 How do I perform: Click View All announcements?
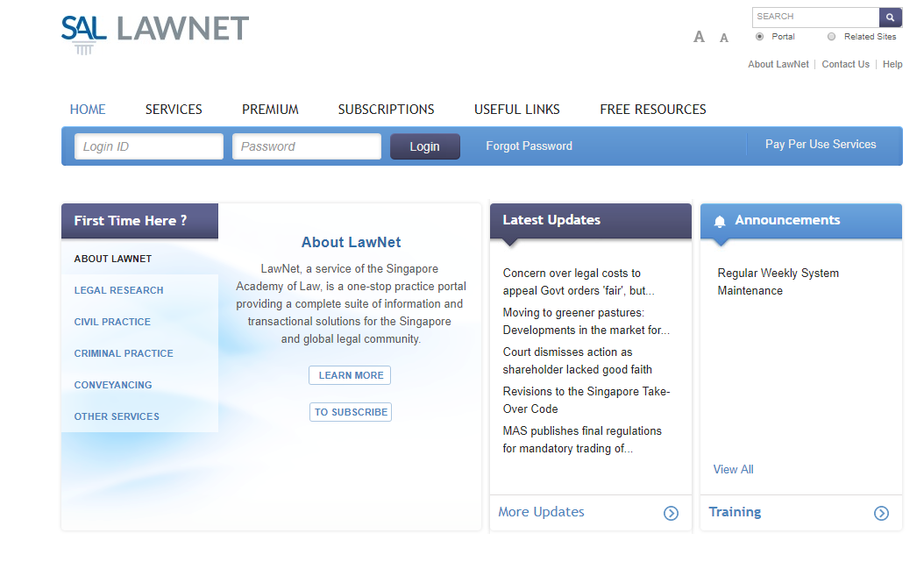click(733, 469)
